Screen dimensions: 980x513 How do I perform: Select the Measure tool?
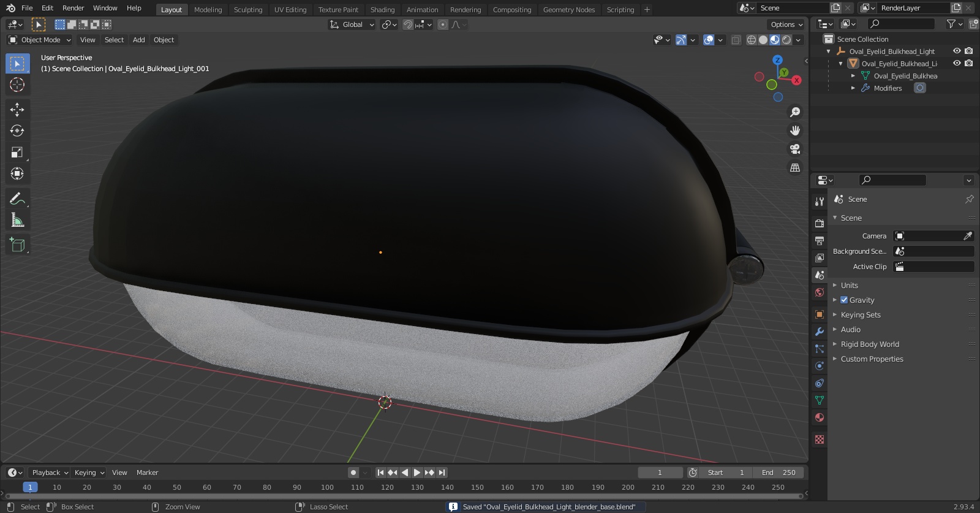pos(17,220)
